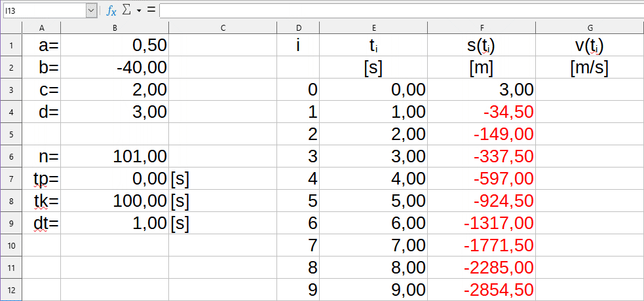Select column F header
This screenshot has width=644, height=301.
click(482, 27)
